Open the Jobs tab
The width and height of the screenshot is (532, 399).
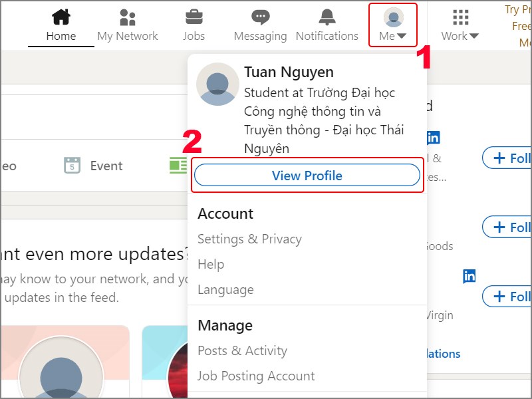click(194, 25)
